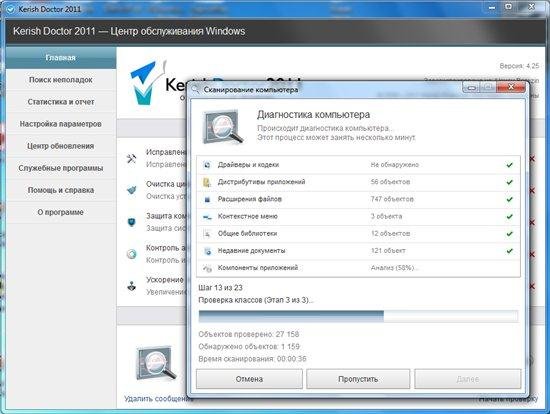Click Kerish Doctor icon in window title bar
550x414 pixels.
pyautogui.click(x=11, y=9)
